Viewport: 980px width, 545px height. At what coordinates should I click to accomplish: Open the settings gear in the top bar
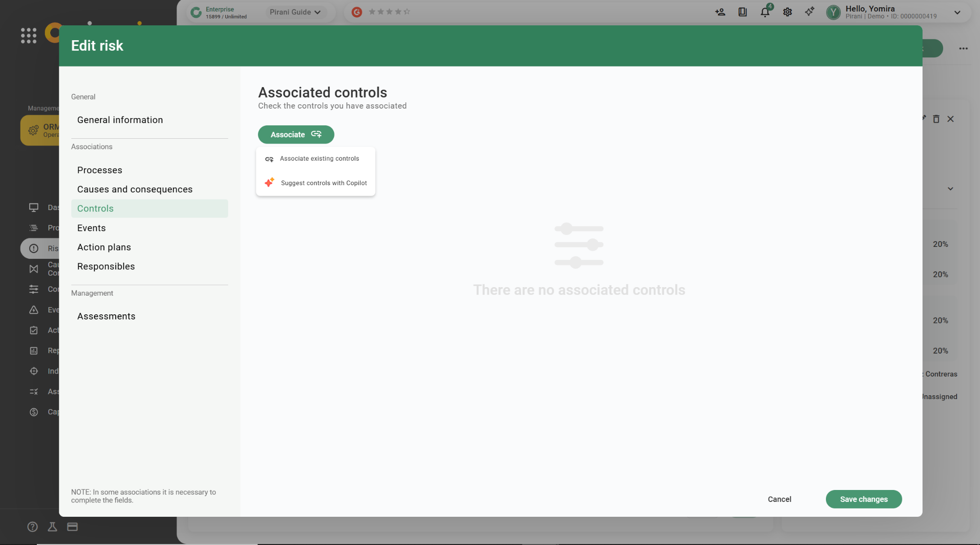(787, 12)
